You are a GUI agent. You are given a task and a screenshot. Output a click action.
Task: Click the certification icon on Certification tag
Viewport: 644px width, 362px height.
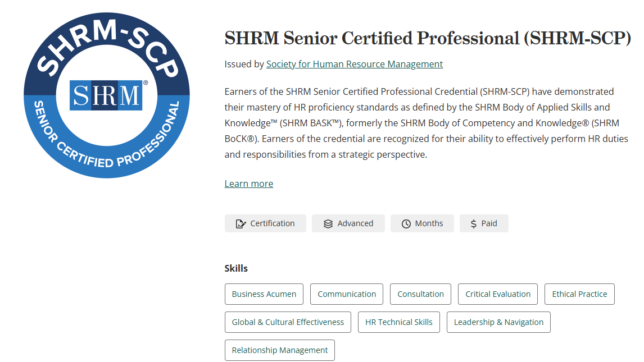point(241,223)
